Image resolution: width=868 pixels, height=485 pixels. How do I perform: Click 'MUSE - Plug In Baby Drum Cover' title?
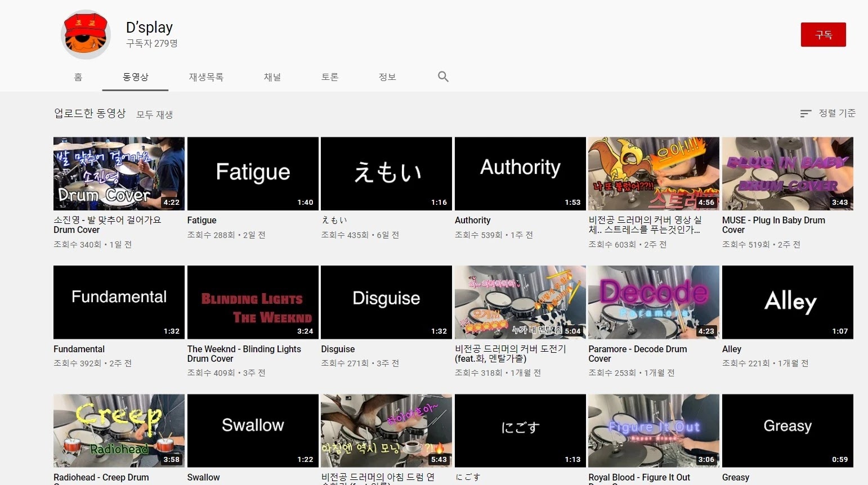point(773,225)
